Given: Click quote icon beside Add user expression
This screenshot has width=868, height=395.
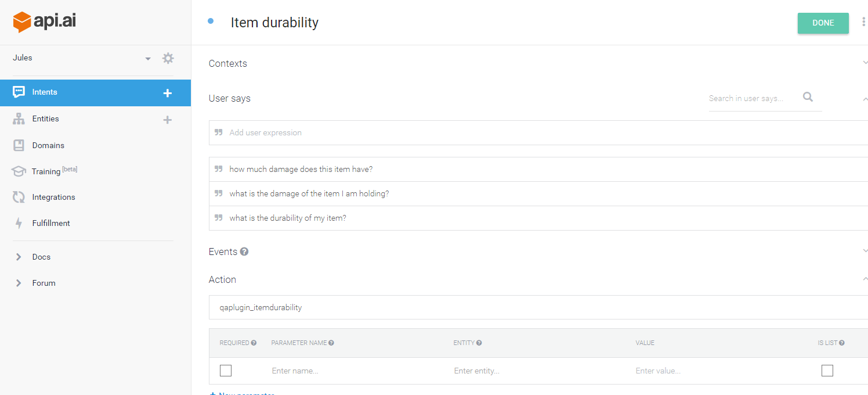Looking at the screenshot, I should (x=219, y=132).
